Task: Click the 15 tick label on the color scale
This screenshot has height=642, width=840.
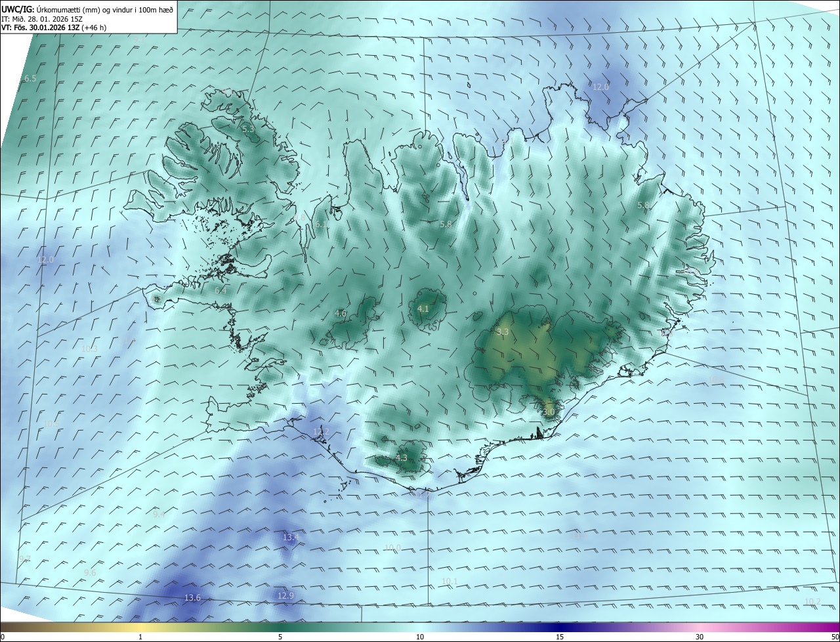Action: (x=560, y=637)
